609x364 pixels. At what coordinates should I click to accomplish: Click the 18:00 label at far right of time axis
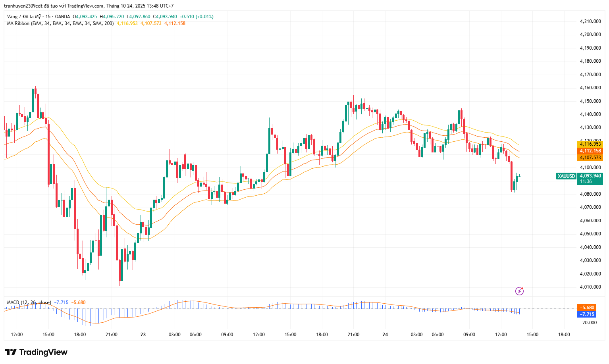[564, 335]
